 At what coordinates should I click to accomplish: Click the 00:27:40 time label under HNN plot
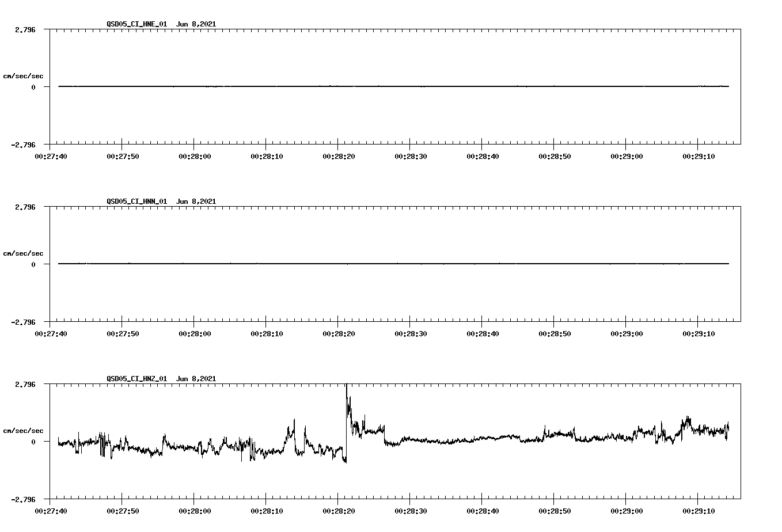(x=51, y=333)
